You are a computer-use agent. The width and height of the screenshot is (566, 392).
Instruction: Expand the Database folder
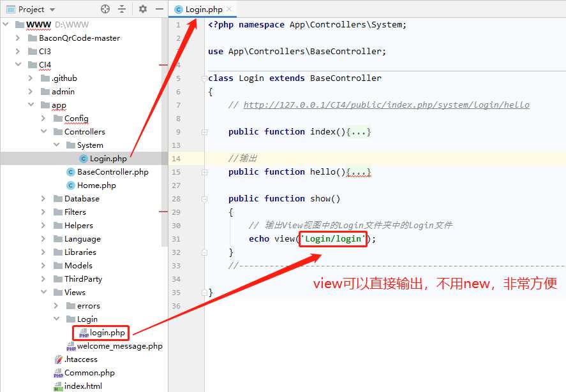43,198
